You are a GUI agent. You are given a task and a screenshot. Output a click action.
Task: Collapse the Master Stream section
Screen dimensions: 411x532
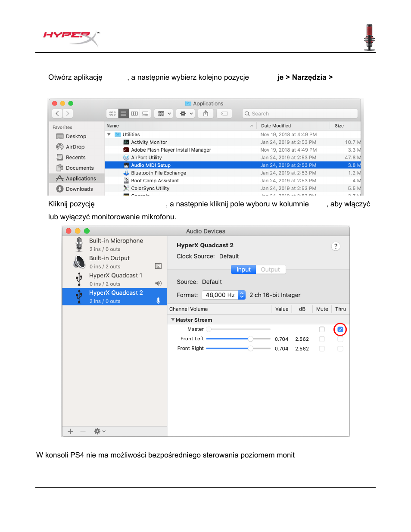tap(173, 320)
